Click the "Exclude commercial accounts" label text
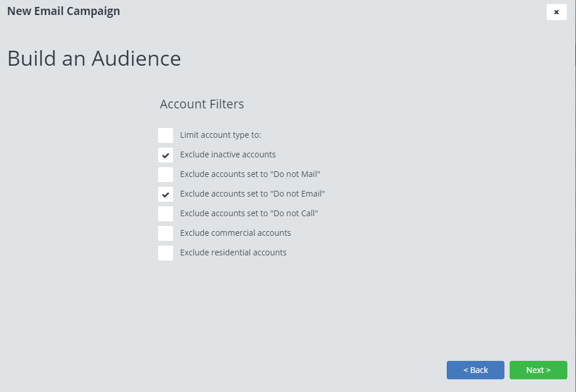Image resolution: width=576 pixels, height=392 pixels. pyautogui.click(x=235, y=233)
